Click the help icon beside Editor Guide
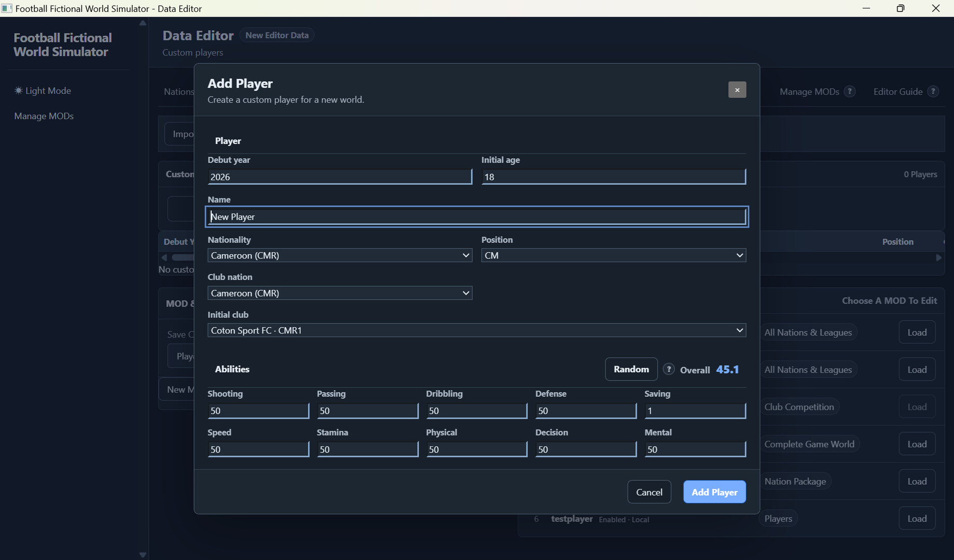Viewport: 954px width, 560px height. tap(933, 91)
